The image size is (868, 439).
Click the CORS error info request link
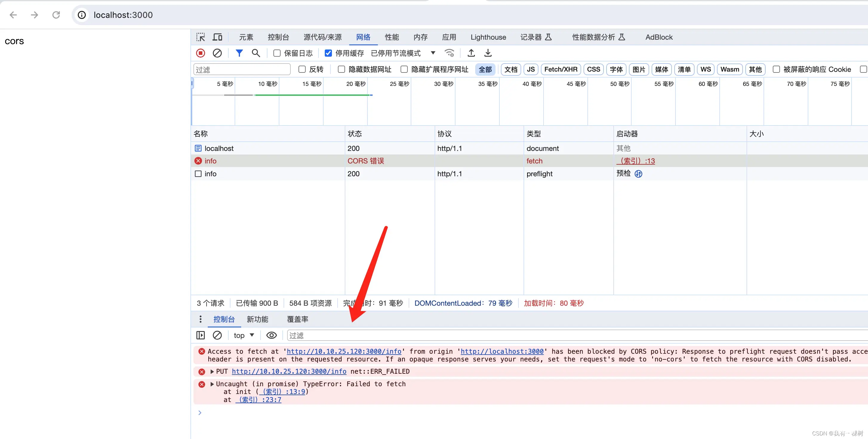211,161
